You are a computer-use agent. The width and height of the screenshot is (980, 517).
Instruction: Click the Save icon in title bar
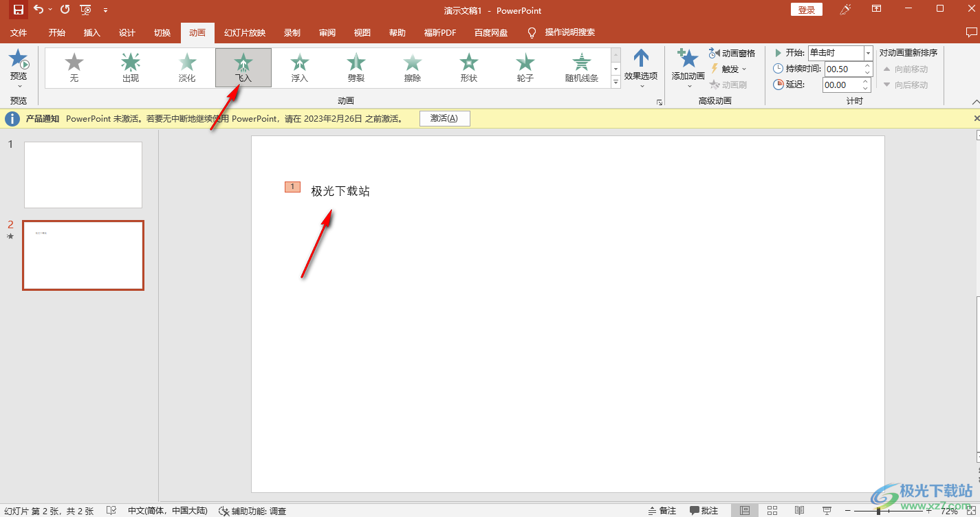coord(19,10)
